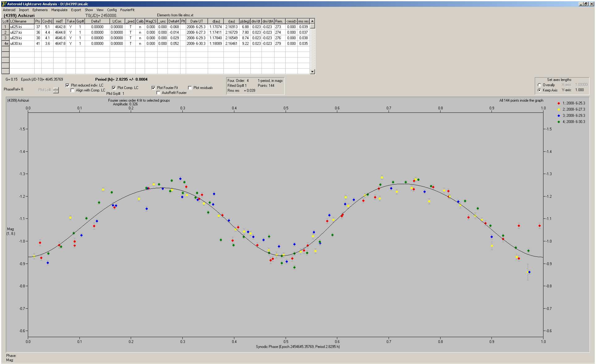Select row header 3 in lightcurve table
Viewport: 596px width, 364px height.
(x=6, y=38)
